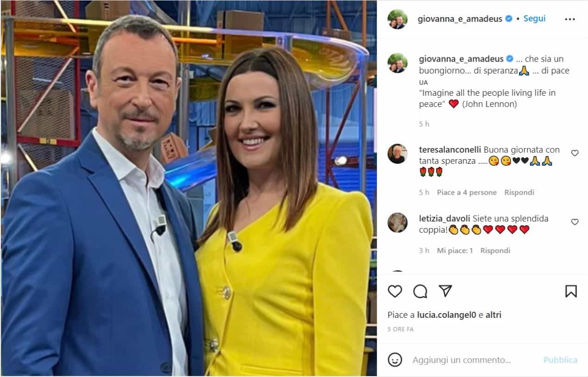Open letizia_davoli's profile picture
This screenshot has width=588, height=377.
click(x=397, y=222)
